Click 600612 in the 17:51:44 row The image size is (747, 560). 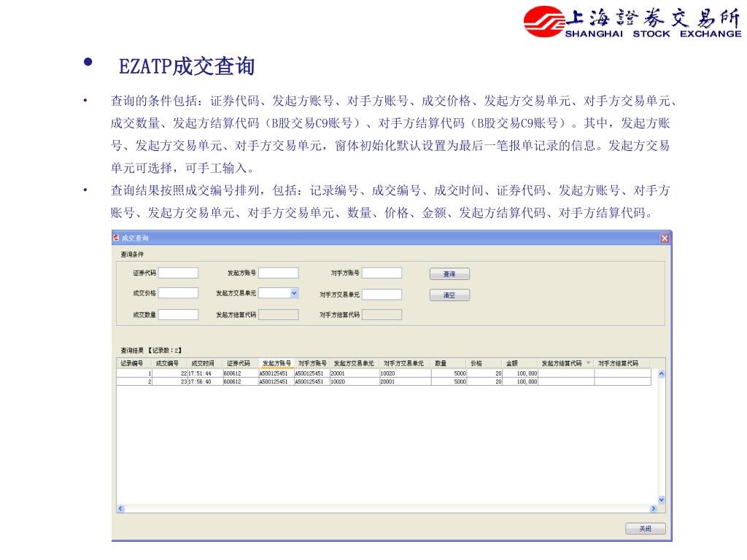(x=241, y=374)
